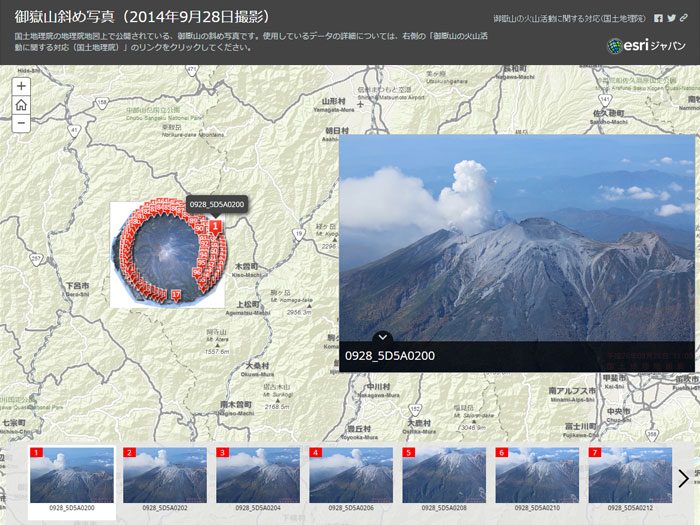Image resolution: width=700 pixels, height=525 pixels.
Task: Click the 0928_5D5A0200 map tooltip label
Action: pyautogui.click(x=217, y=204)
